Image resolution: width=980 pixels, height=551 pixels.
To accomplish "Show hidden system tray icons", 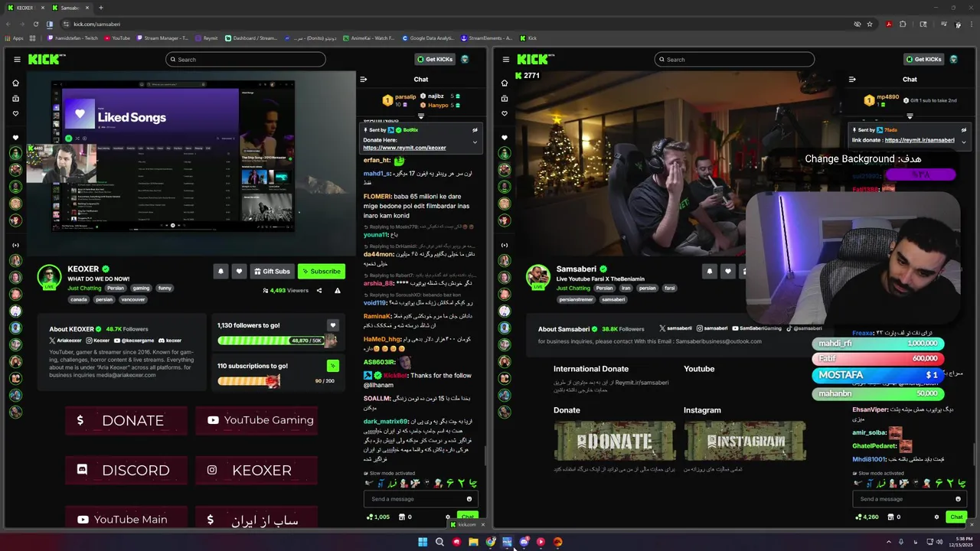I will click(x=888, y=542).
